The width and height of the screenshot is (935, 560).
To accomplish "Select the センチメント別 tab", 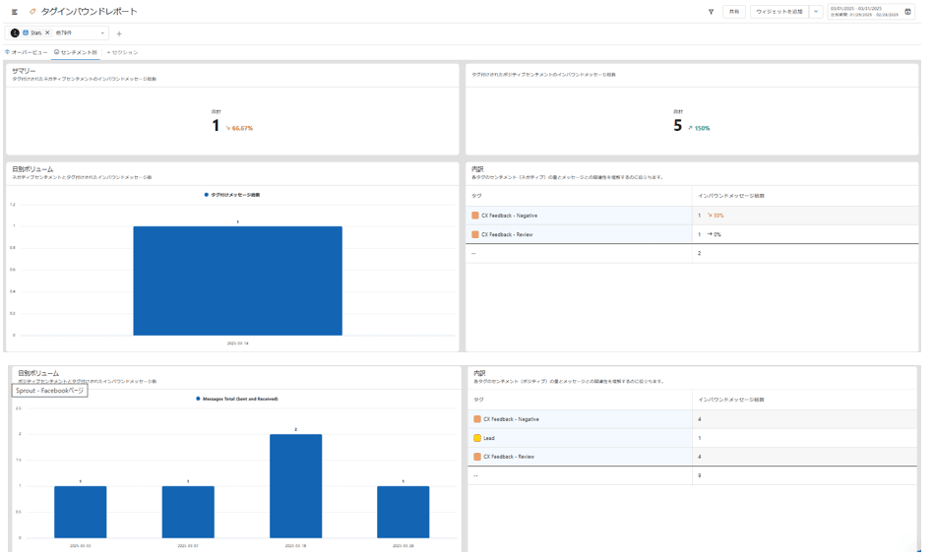I will (76, 52).
